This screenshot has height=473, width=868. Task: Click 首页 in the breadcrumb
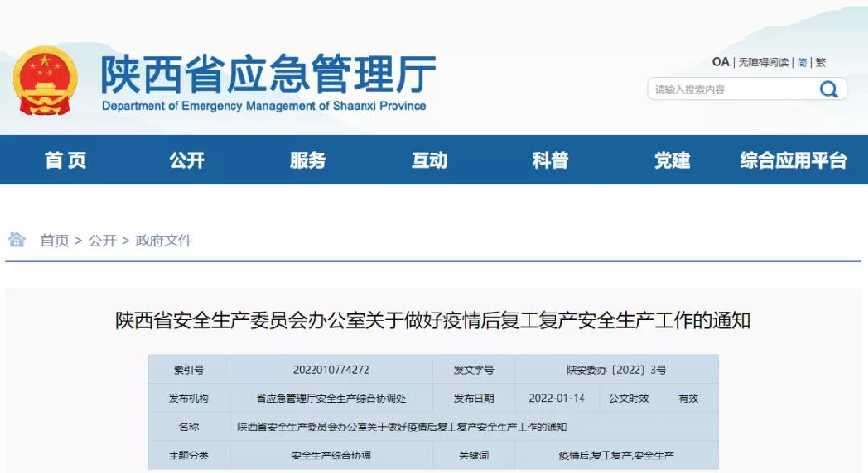pyautogui.click(x=54, y=240)
